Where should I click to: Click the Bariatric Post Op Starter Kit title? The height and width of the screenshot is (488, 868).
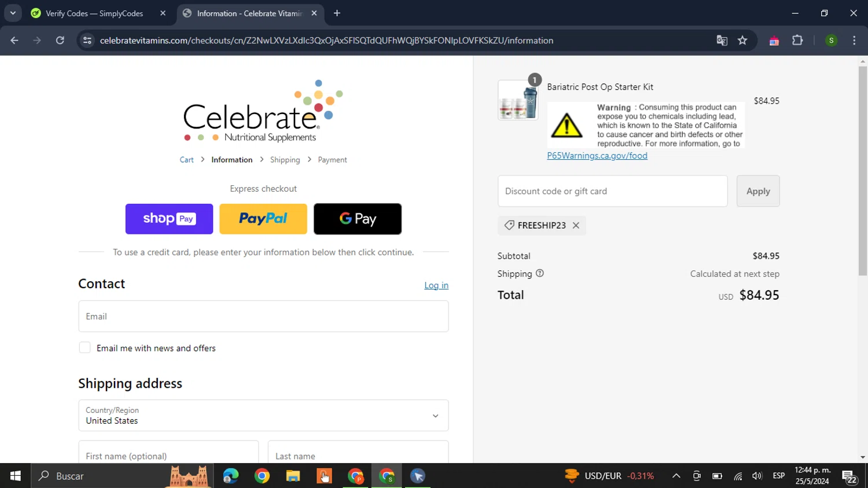click(x=600, y=87)
